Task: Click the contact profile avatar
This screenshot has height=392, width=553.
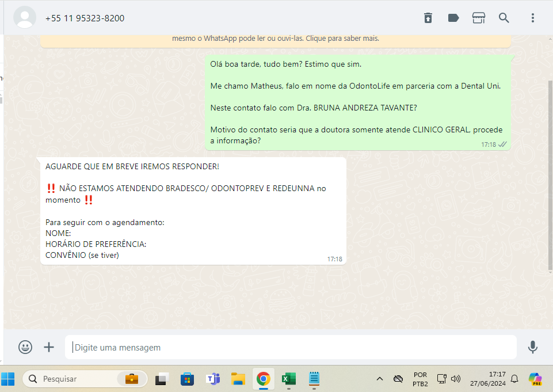Action: pyautogui.click(x=25, y=18)
